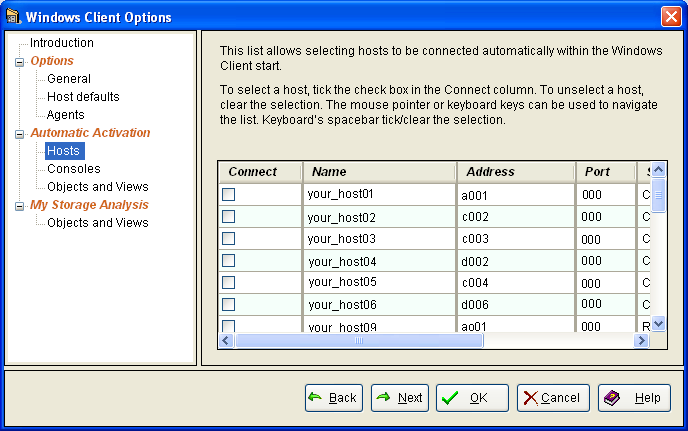
Task: Collapse the My Storage Analysis node
Action: click(19, 206)
